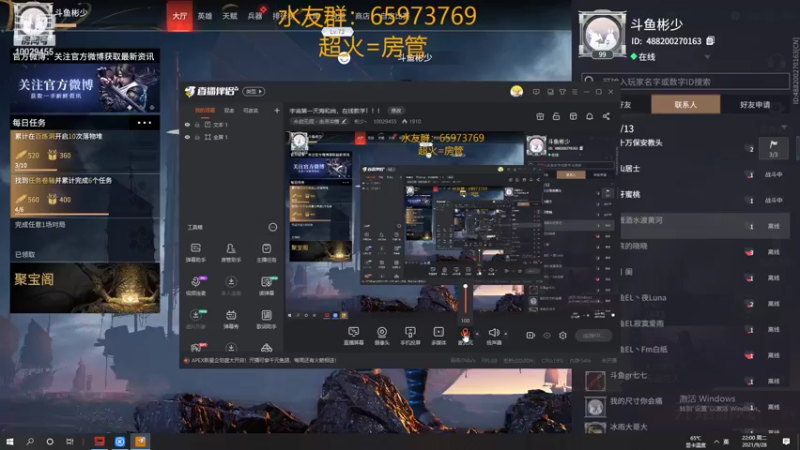Screen dimensions: 800x450
Task: Click the 修改 title edit button
Action: pos(396,110)
